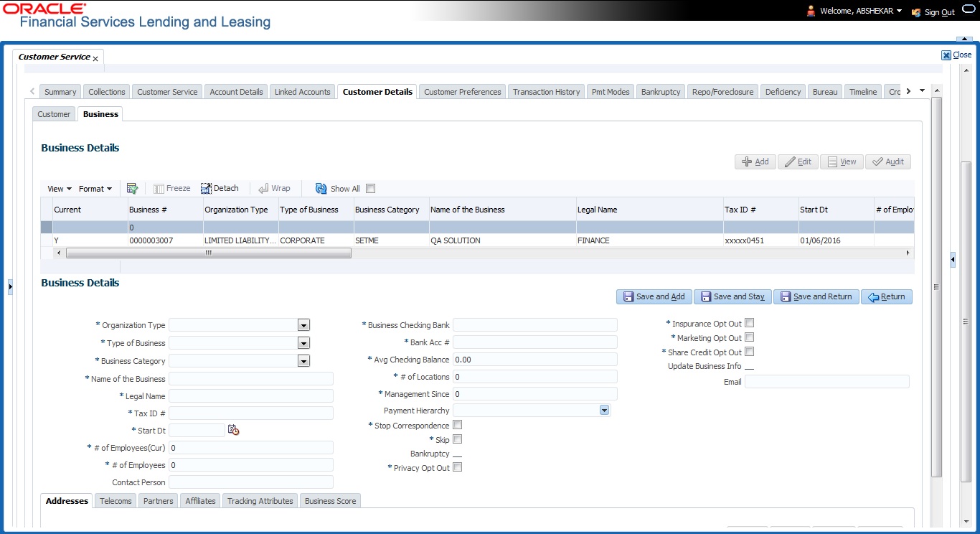Click the table horizontal scrollbar left arrow
Image resolution: width=980 pixels, height=534 pixels.
click(59, 253)
